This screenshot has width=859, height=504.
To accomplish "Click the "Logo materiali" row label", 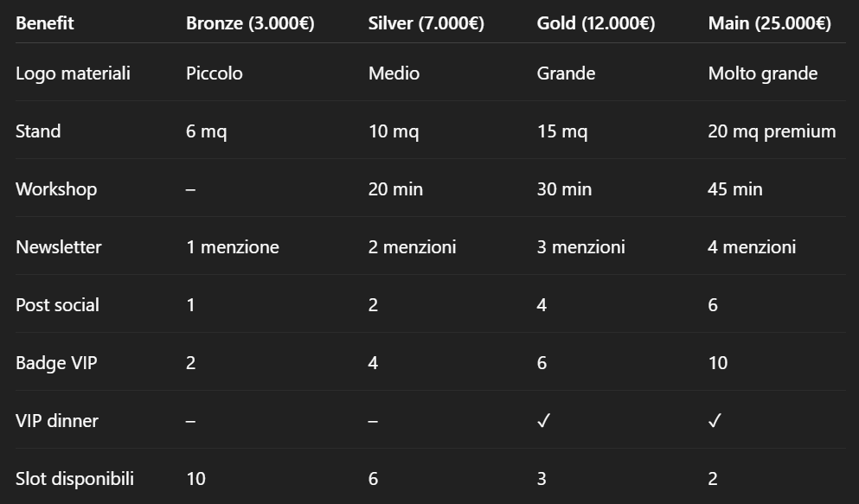I will pyautogui.click(x=73, y=73).
